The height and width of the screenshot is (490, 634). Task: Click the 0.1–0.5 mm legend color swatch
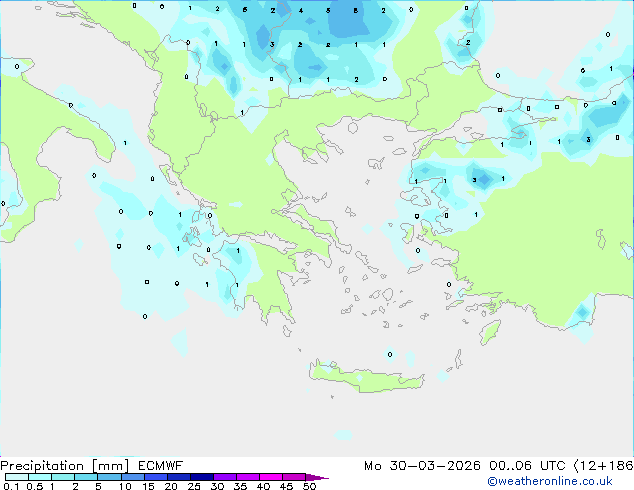pos(17,477)
